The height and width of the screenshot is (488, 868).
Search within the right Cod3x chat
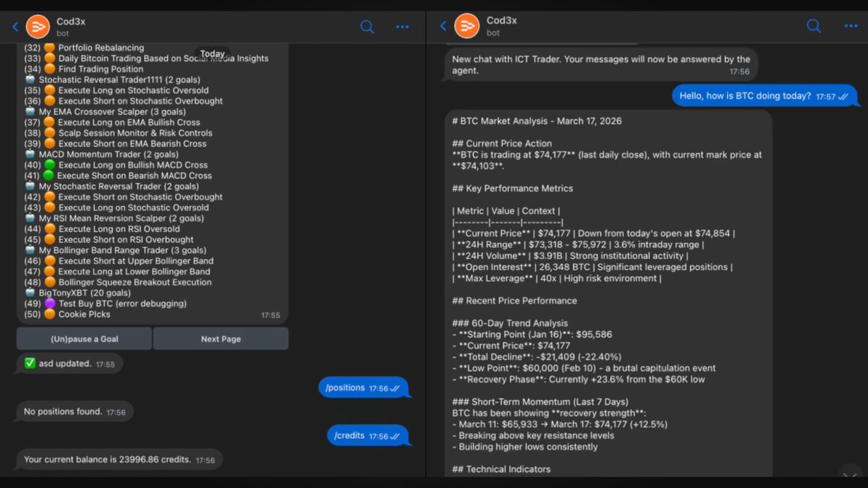pos(814,27)
